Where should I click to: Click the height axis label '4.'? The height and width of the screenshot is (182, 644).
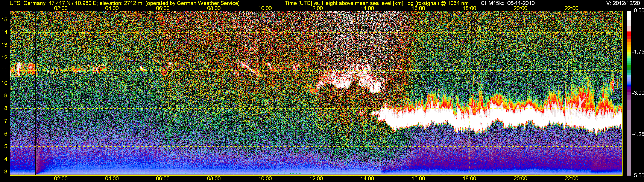point(6,159)
